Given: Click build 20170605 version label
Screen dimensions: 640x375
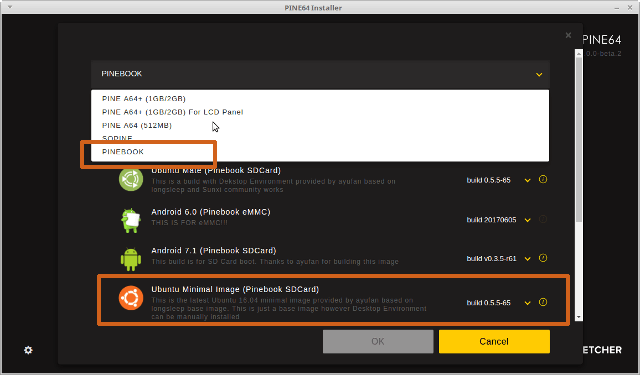Looking at the screenshot, I should click(491, 220).
